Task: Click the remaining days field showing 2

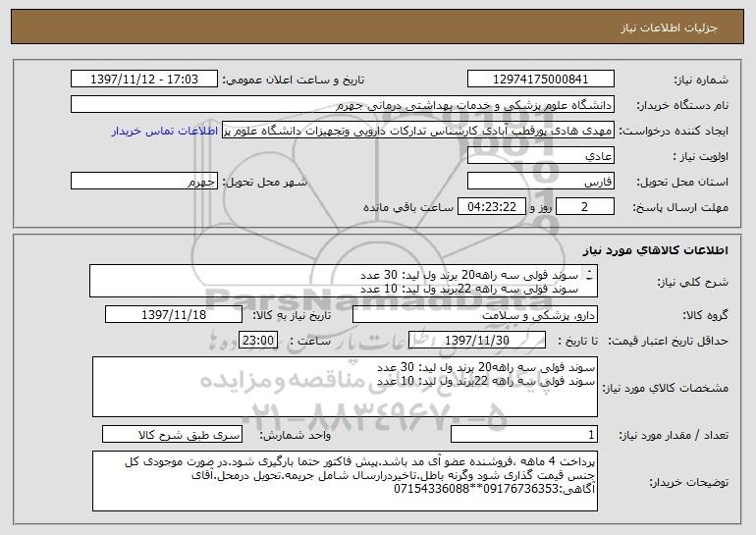Action: pos(585,206)
